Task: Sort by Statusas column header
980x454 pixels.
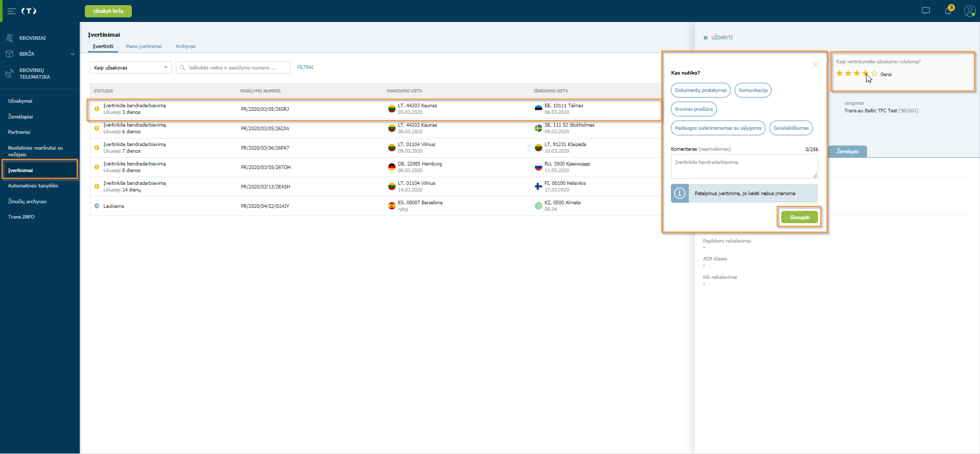Action: 103,91
